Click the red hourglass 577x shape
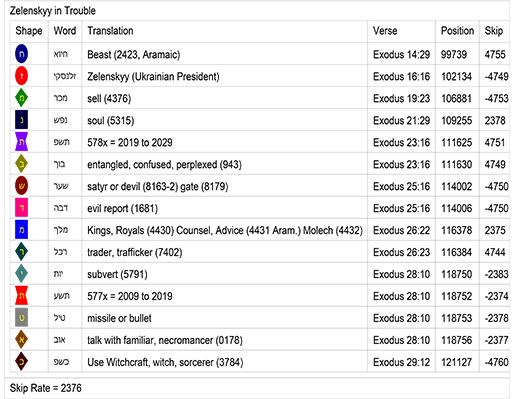520x399 pixels. [21, 296]
